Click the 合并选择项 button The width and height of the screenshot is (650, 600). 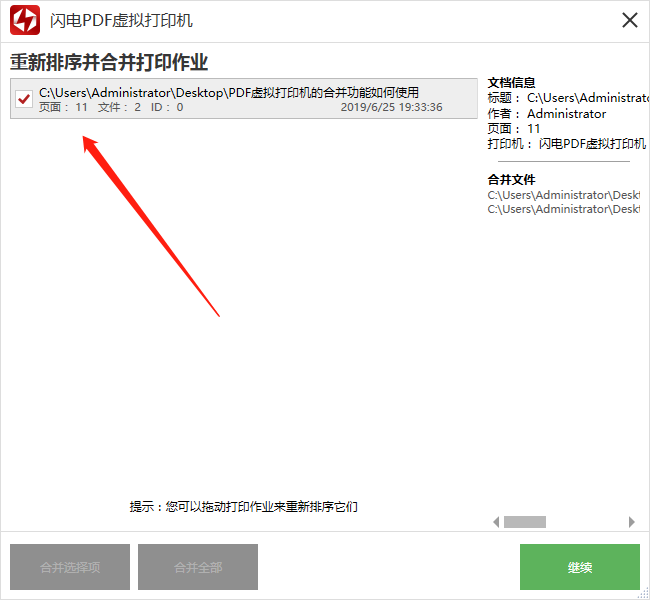[70, 567]
